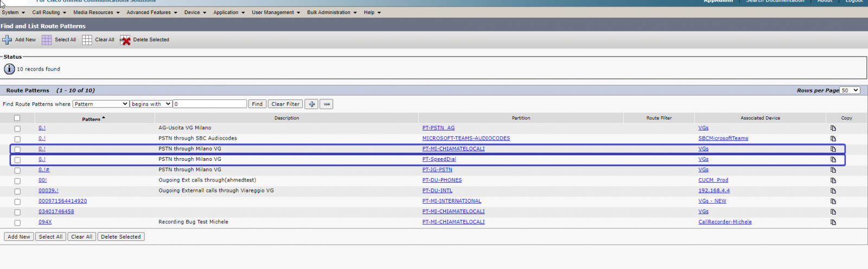868x269 pixels.
Task: Remove search filter row with minus button
Action: (326, 104)
